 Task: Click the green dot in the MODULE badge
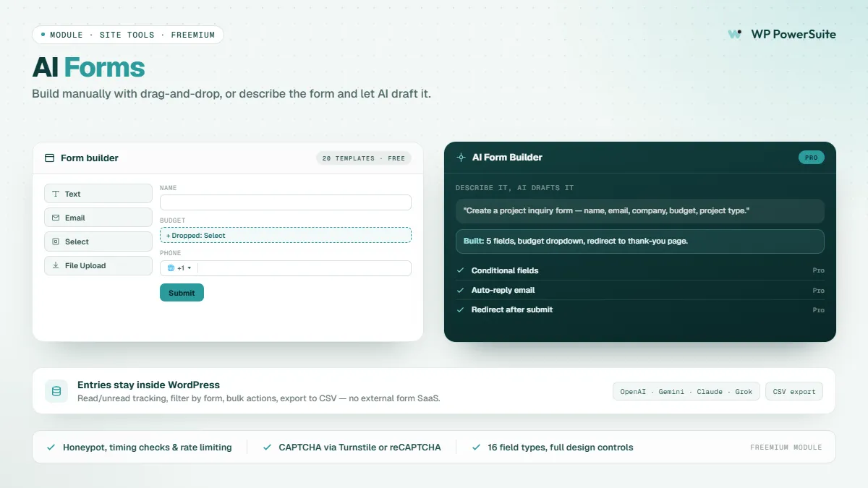pyautogui.click(x=43, y=35)
